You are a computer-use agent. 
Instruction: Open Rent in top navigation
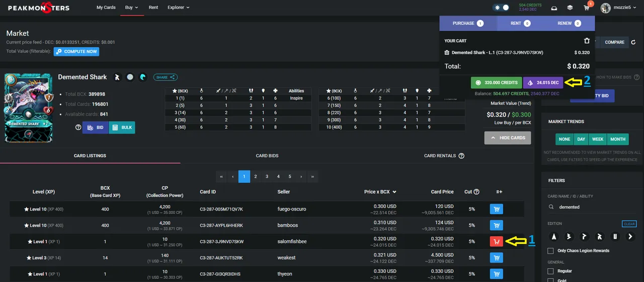(153, 8)
